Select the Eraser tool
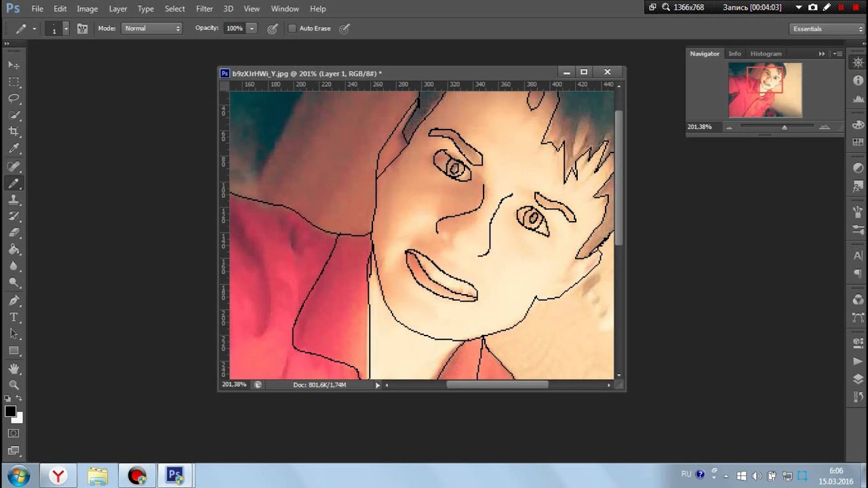This screenshot has width=868, height=488. 14,233
